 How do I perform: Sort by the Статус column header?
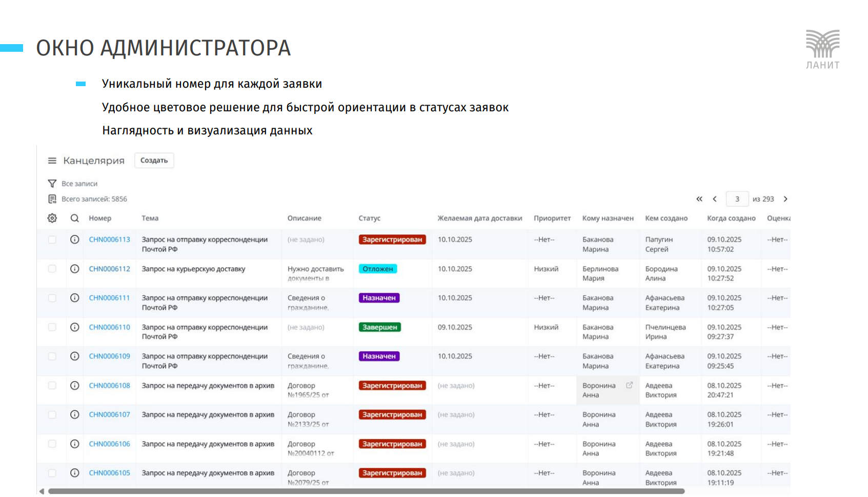click(369, 218)
